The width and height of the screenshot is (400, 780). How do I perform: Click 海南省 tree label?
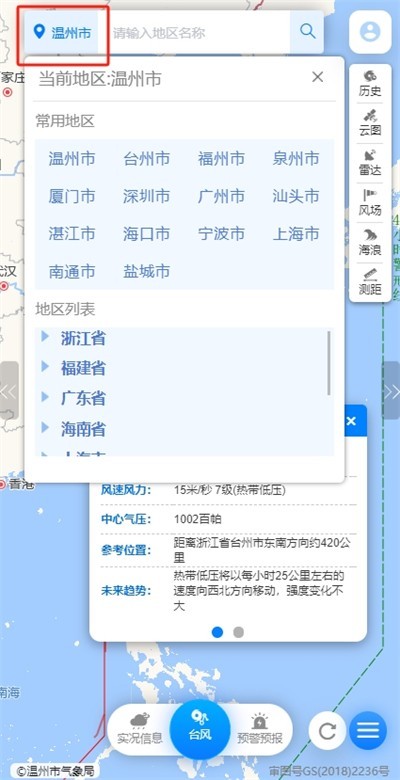83,429
